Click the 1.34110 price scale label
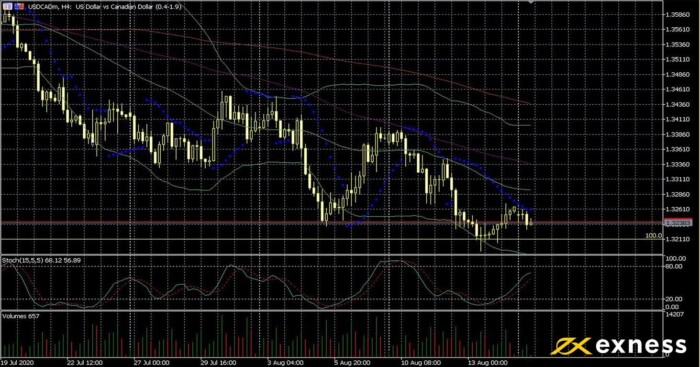 (678, 119)
